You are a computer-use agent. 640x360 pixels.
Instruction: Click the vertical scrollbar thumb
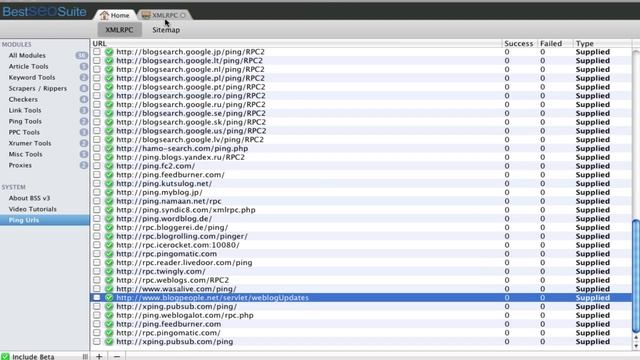pos(636,276)
